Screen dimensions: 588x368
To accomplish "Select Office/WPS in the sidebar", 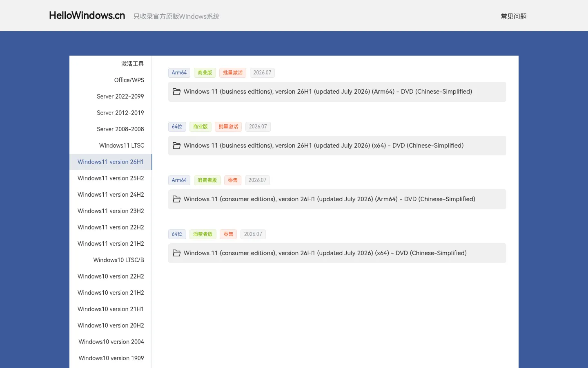I will pos(129,80).
